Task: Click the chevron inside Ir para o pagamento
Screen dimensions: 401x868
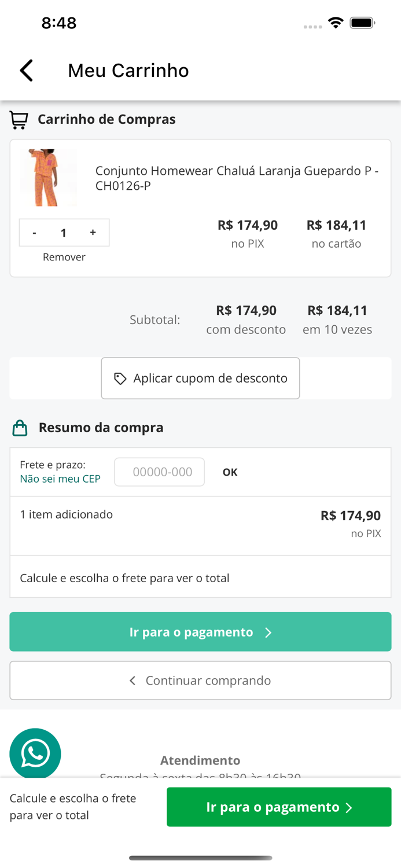Action: 268,632
